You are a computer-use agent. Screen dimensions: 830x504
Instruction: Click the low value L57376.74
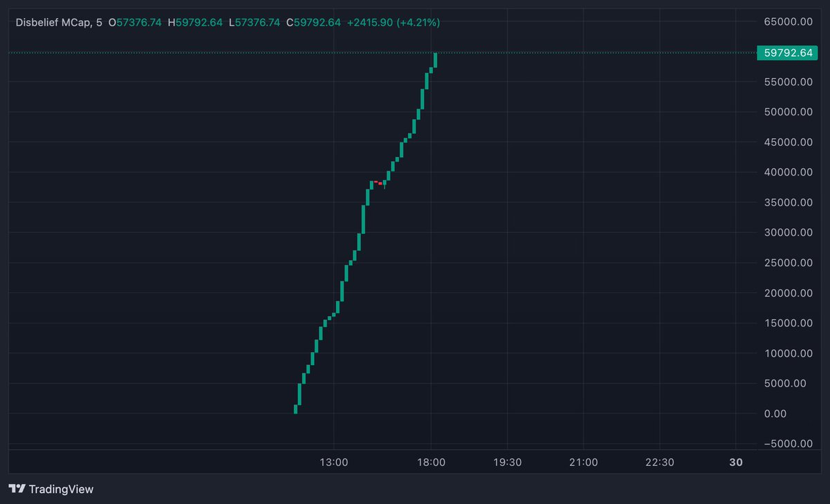click(x=255, y=23)
